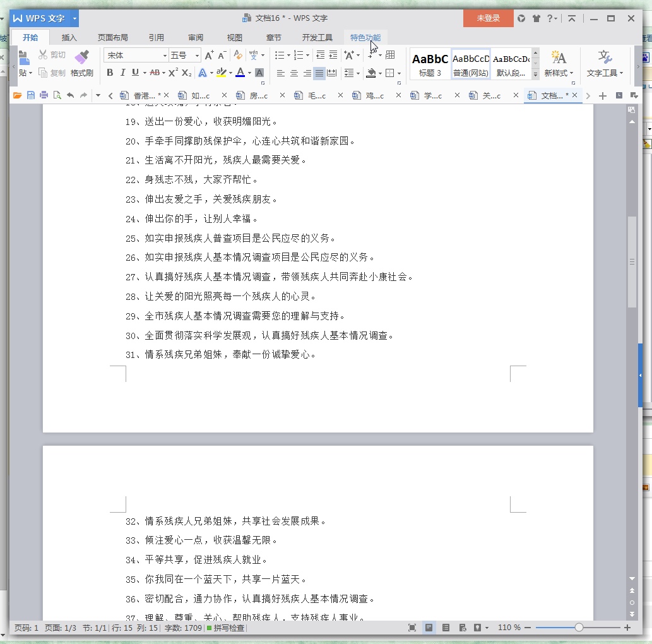Decrease paragraph indent
Screen dimensions: 652x644
click(320, 55)
